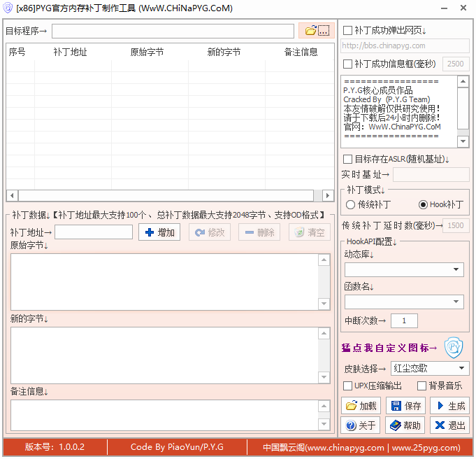Open the 帮助 (help) book button
The height and width of the screenshot is (459, 476).
[405, 425]
